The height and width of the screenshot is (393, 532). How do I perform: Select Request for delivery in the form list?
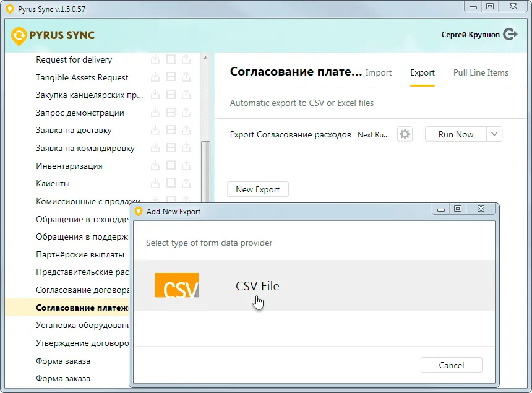(74, 60)
